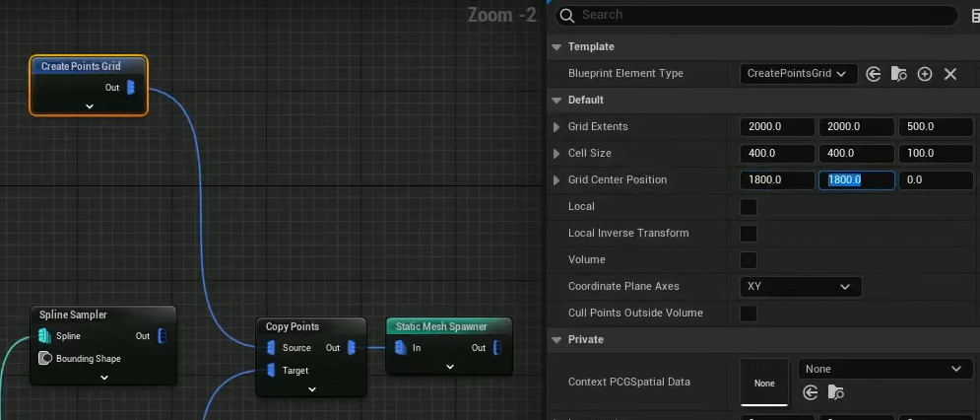Click the Spline input pin on Spline Sampler
980x420 pixels.
click(44, 336)
